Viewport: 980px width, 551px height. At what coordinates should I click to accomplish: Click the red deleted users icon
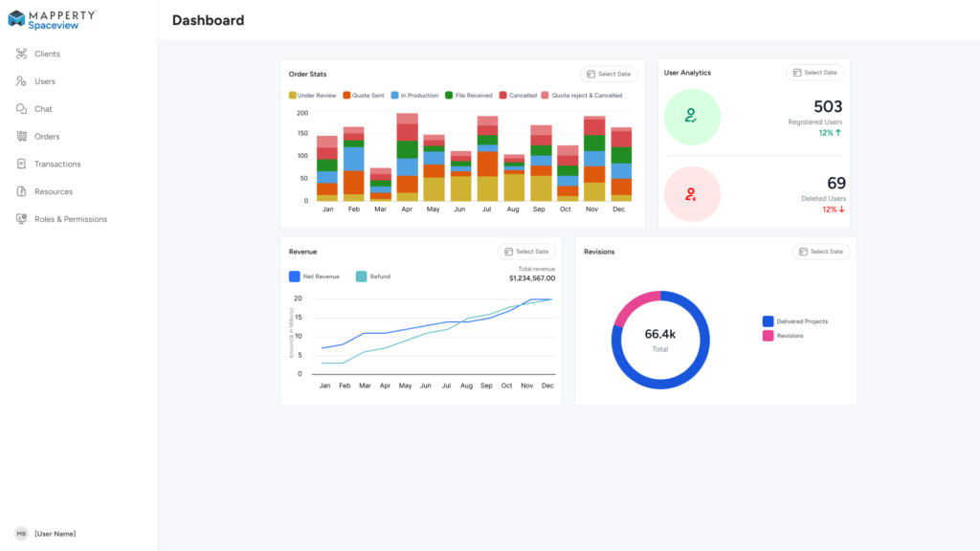pos(691,194)
